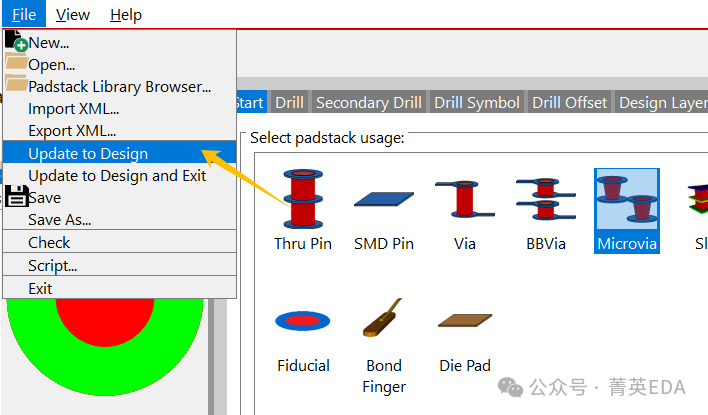The width and height of the screenshot is (708, 415).
Task: Click the green and red pad preview
Action: click(105, 346)
